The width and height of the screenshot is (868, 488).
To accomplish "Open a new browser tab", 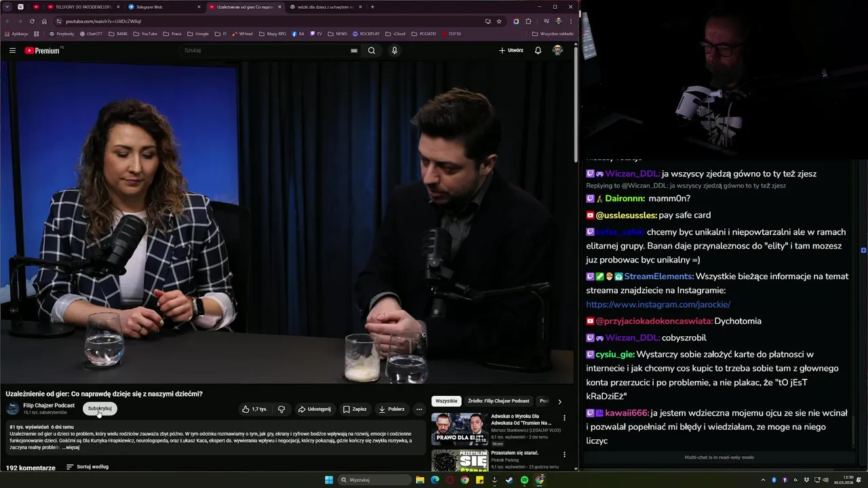I will 372,7.
